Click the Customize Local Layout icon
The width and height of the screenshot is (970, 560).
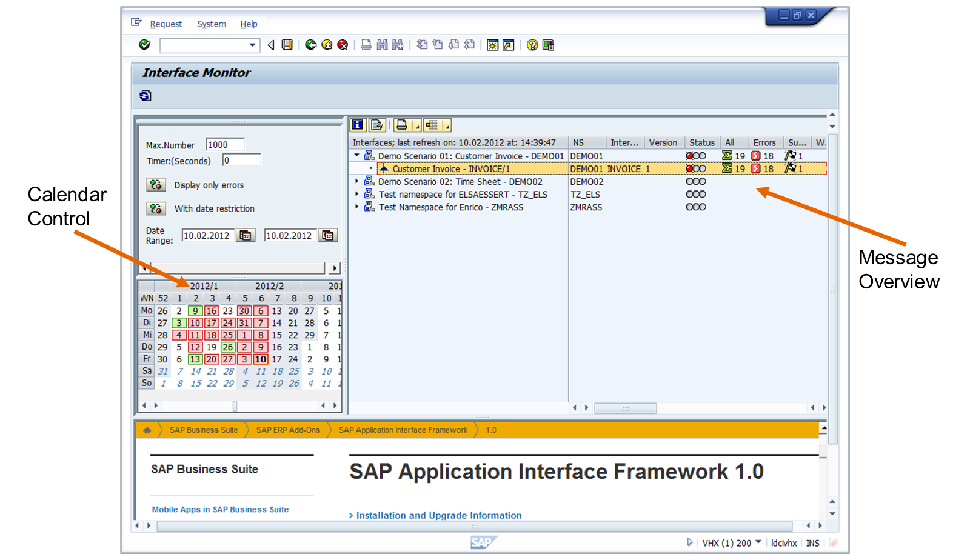point(548,45)
